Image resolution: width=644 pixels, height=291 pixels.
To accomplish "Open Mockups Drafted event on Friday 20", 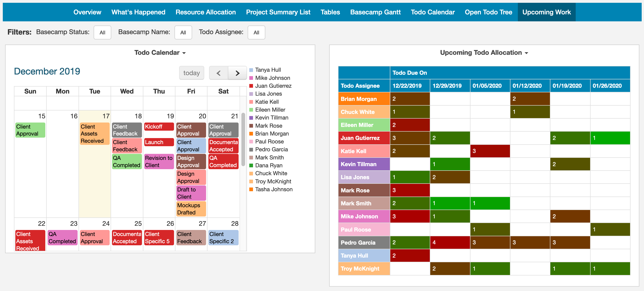I will 191,209.
